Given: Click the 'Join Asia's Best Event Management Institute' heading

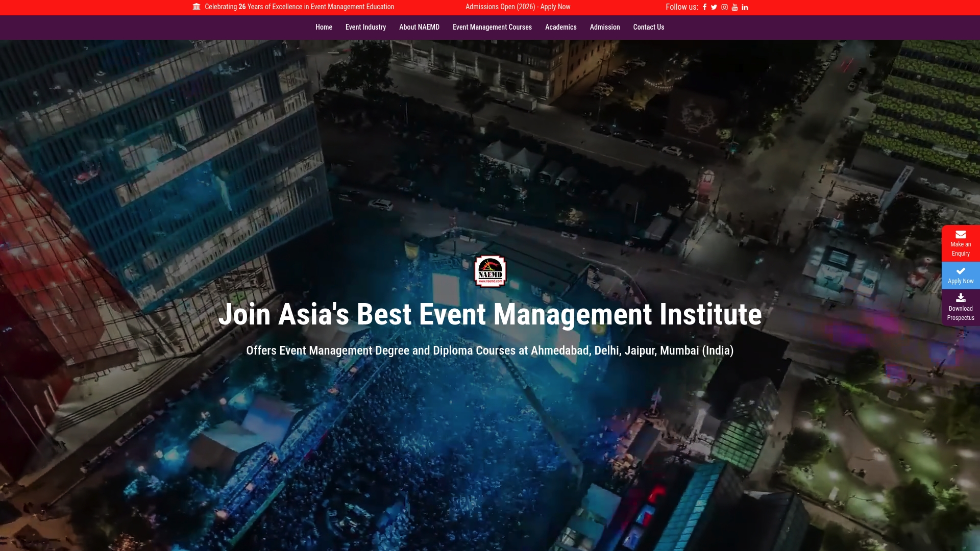Looking at the screenshot, I should coord(490,314).
